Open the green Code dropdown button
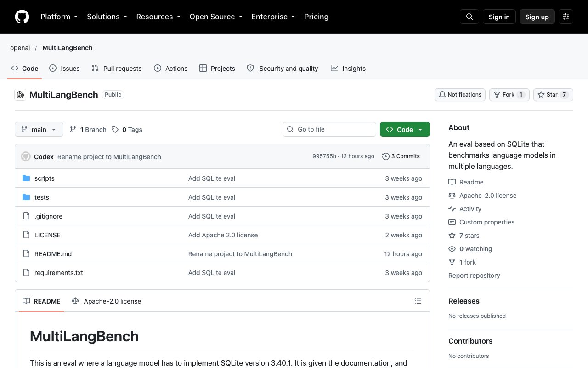 pyautogui.click(x=405, y=130)
